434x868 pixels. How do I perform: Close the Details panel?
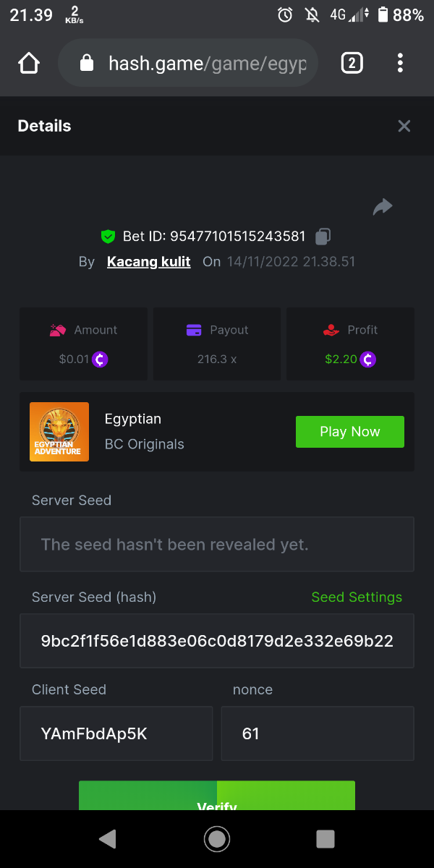(x=404, y=126)
